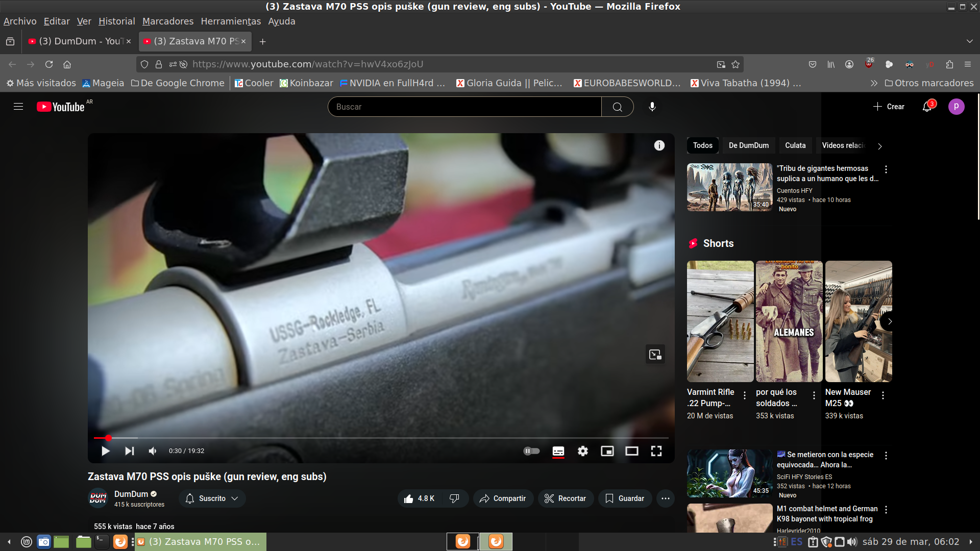This screenshot has height=551, width=980.
Task: Toggle subtitles closed captions button
Action: click(x=558, y=451)
